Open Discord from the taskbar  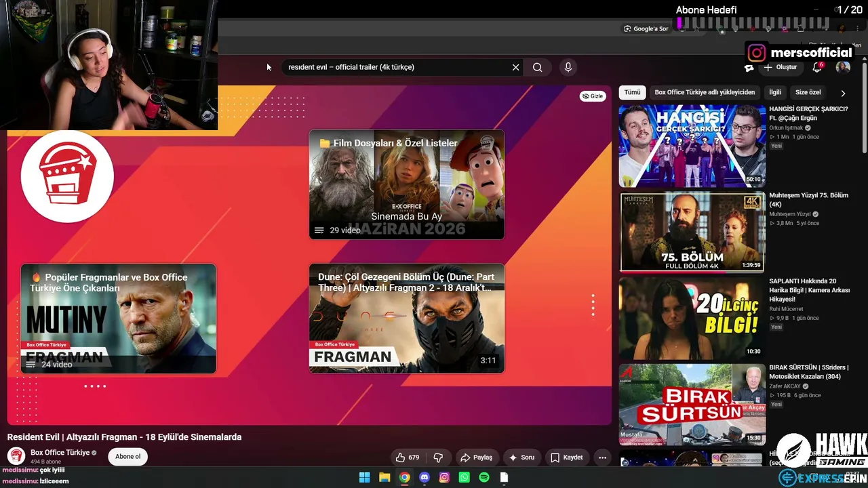pos(425,477)
